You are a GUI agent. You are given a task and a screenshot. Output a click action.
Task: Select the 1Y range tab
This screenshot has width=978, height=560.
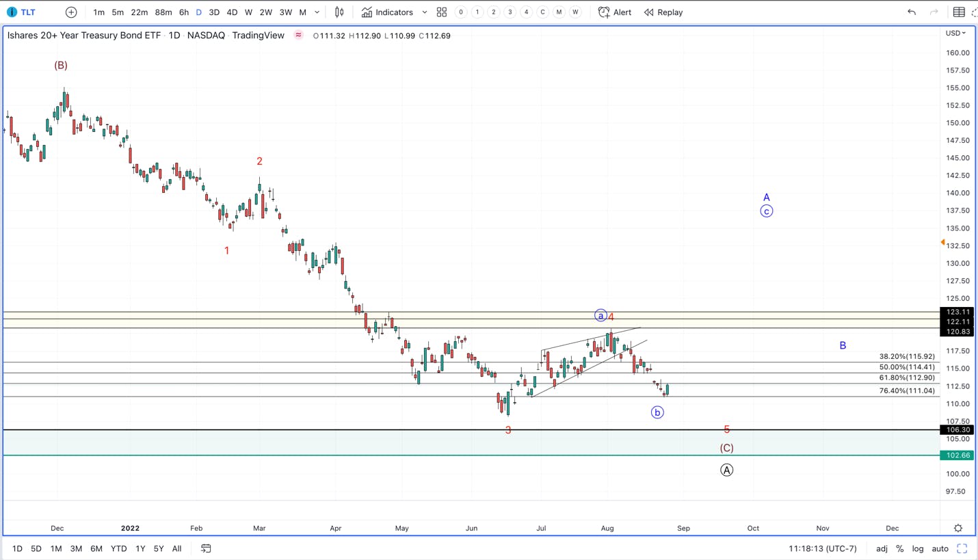pos(139,548)
